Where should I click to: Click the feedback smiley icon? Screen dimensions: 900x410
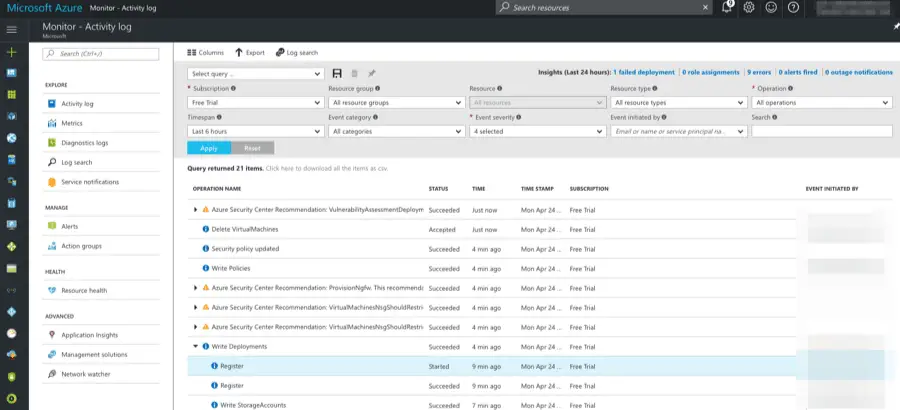[771, 7]
